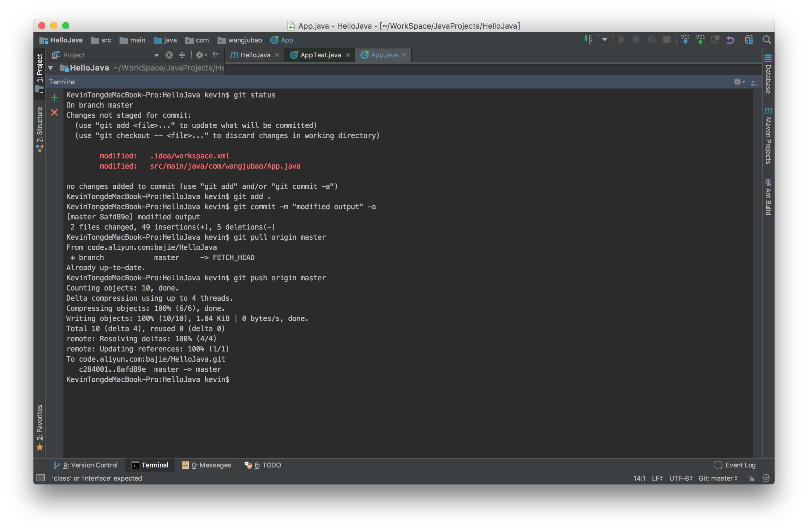Open the Event Log

(x=735, y=465)
